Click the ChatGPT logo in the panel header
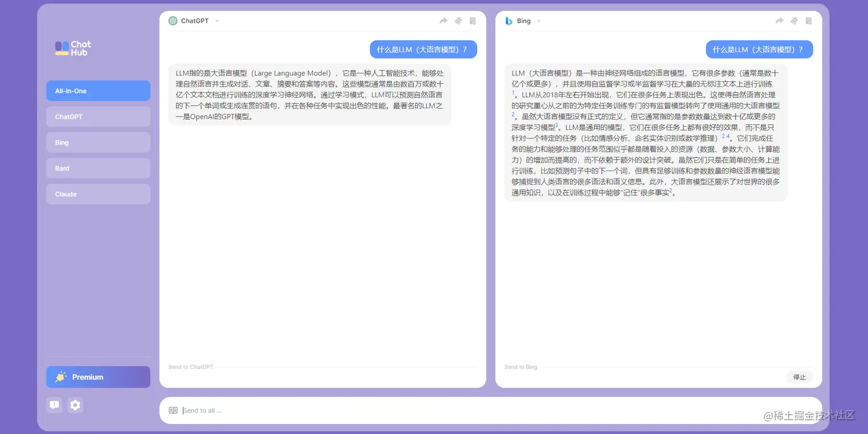 click(173, 21)
